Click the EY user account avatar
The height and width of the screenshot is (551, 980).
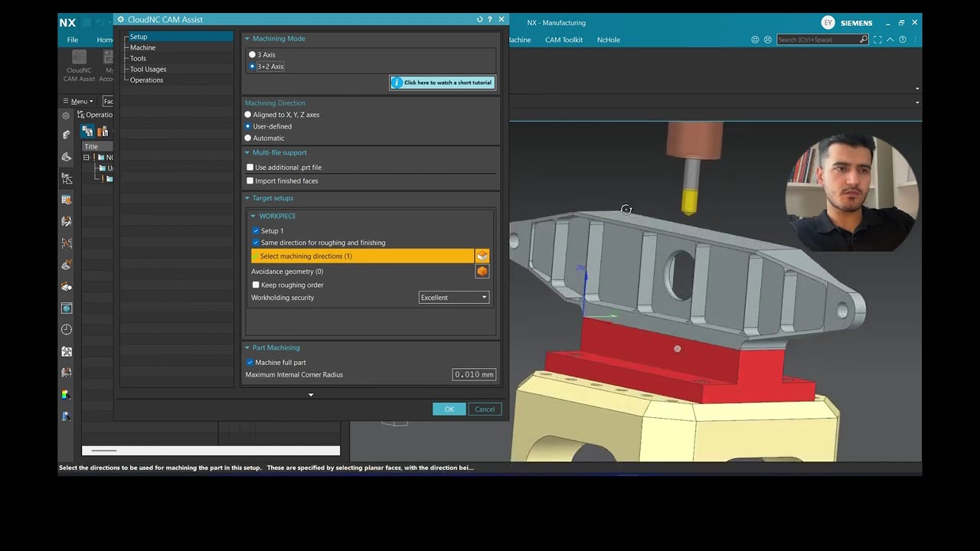pyautogui.click(x=828, y=23)
